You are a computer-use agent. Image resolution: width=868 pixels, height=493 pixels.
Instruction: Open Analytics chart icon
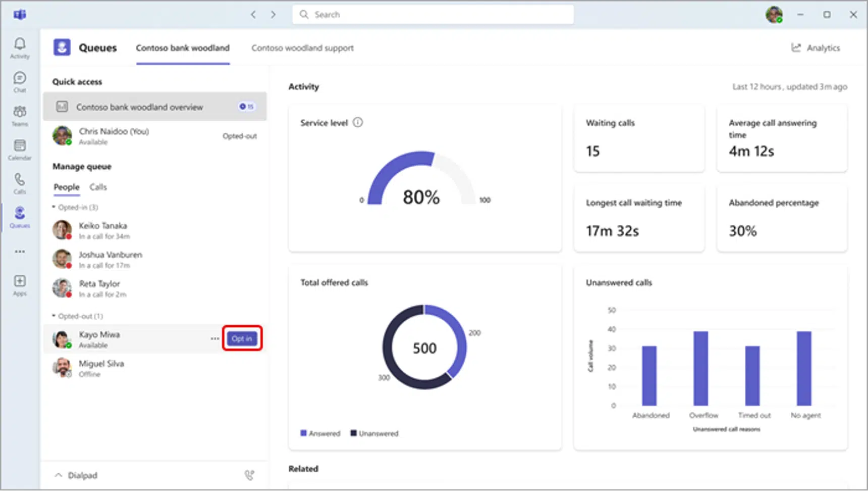click(x=796, y=47)
